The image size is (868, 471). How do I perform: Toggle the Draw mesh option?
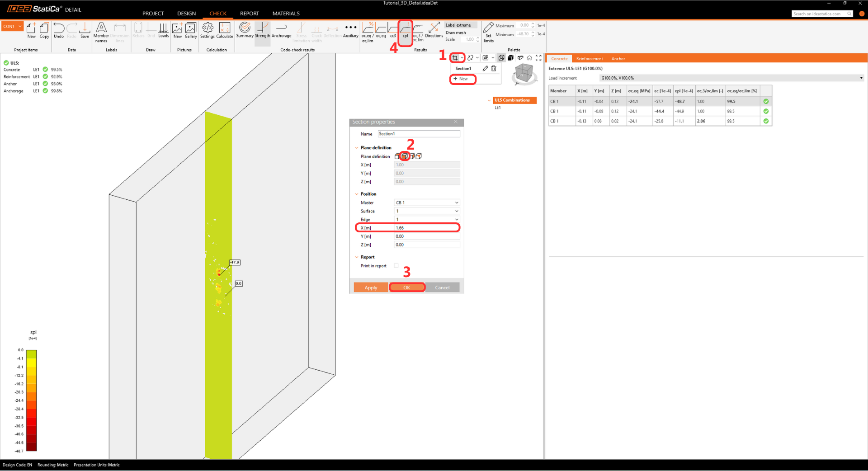point(456,33)
